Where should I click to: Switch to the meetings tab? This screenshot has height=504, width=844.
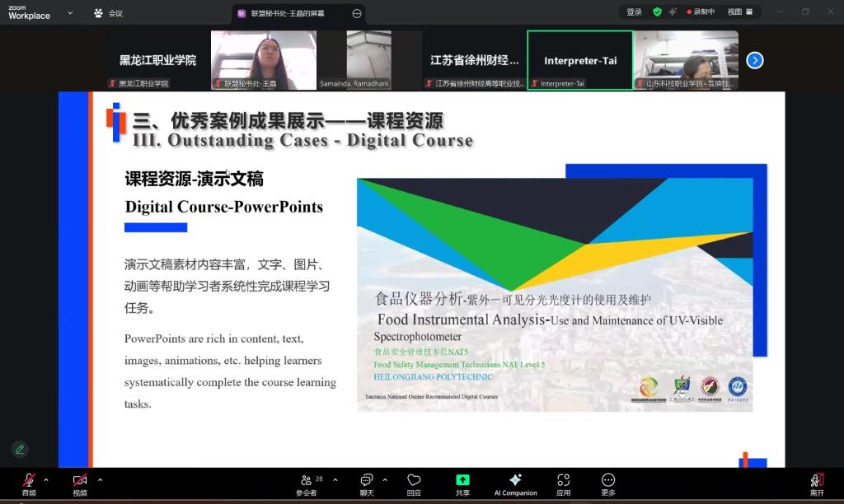108,13
